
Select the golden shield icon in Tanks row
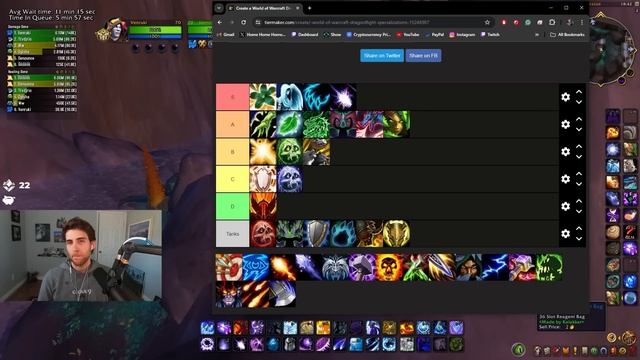pos(396,233)
